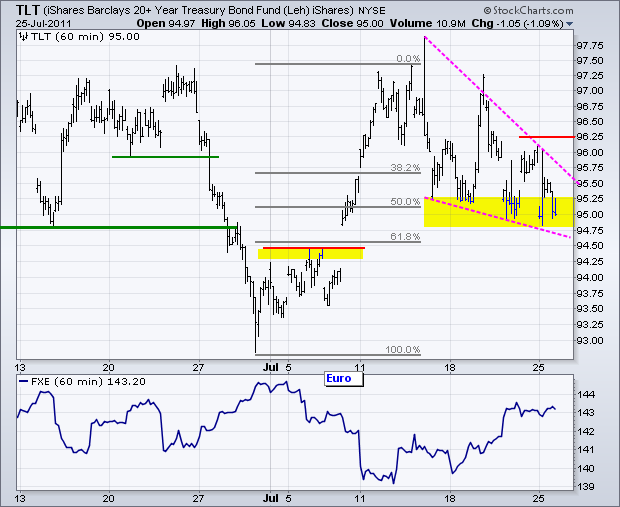Viewport: 620px width, 507px height.
Task: Click the Volume 10.9M value
Action: [x=427, y=23]
